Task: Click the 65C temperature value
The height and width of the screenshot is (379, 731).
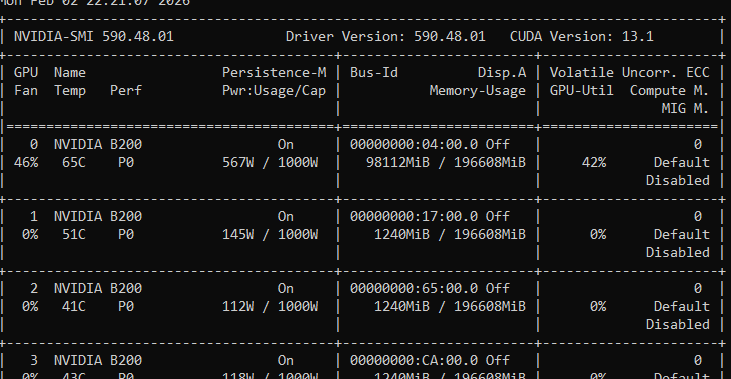Action: tap(74, 162)
